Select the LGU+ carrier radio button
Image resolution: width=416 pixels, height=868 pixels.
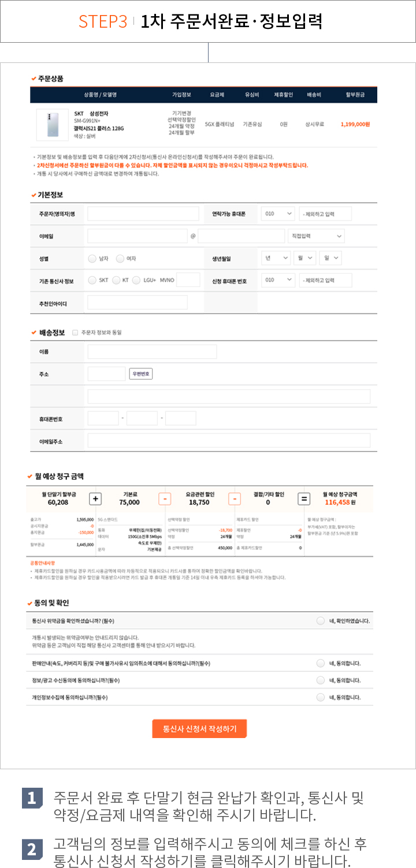[136, 280]
